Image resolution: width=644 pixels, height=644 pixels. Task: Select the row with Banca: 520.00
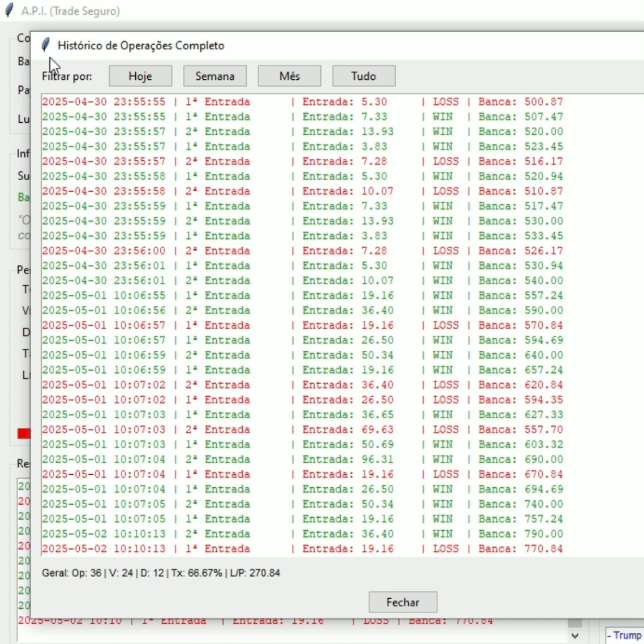coord(302,131)
